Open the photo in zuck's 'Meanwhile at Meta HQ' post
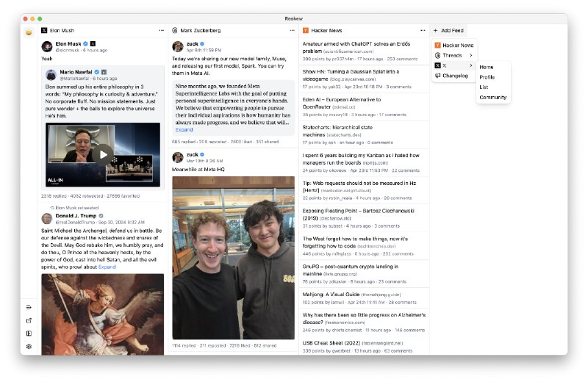Viewport: 588px width, 382px height. click(233, 258)
